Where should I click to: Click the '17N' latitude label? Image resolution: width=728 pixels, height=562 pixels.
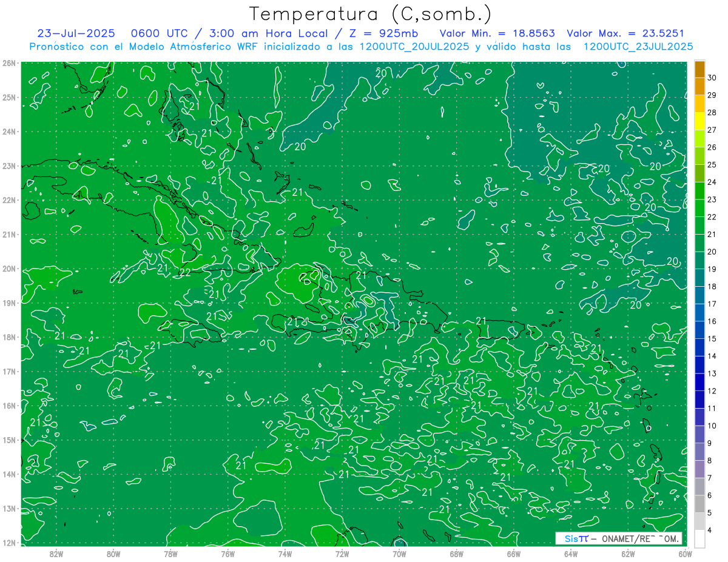(x=9, y=371)
